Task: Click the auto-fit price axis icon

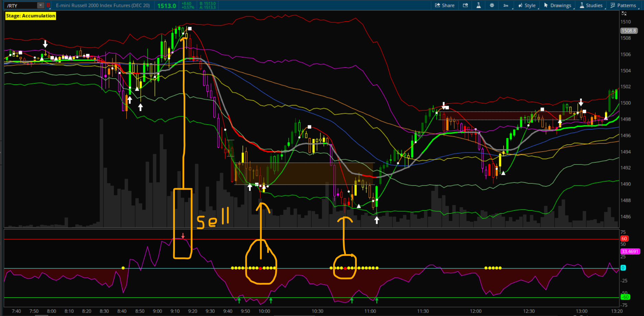Action: [624, 13]
